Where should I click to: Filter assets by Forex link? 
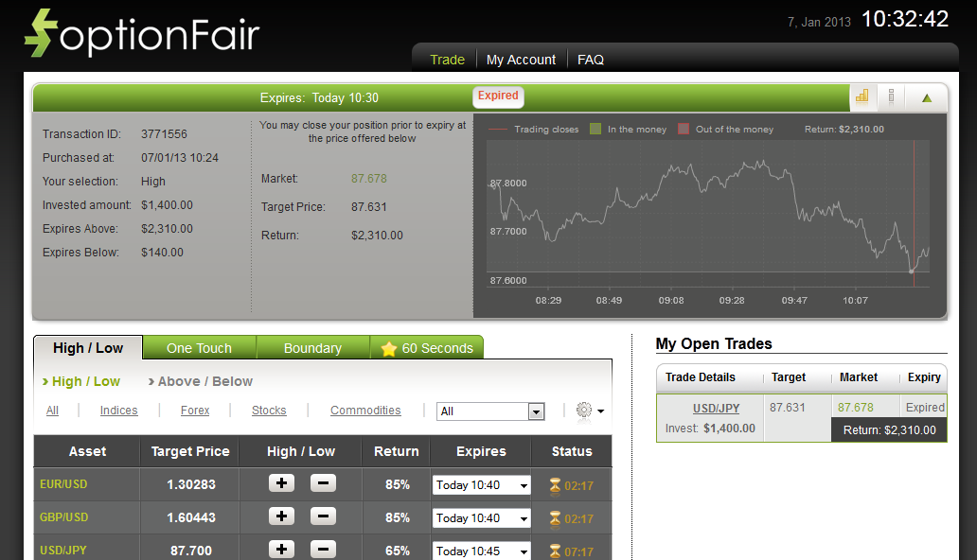point(195,411)
